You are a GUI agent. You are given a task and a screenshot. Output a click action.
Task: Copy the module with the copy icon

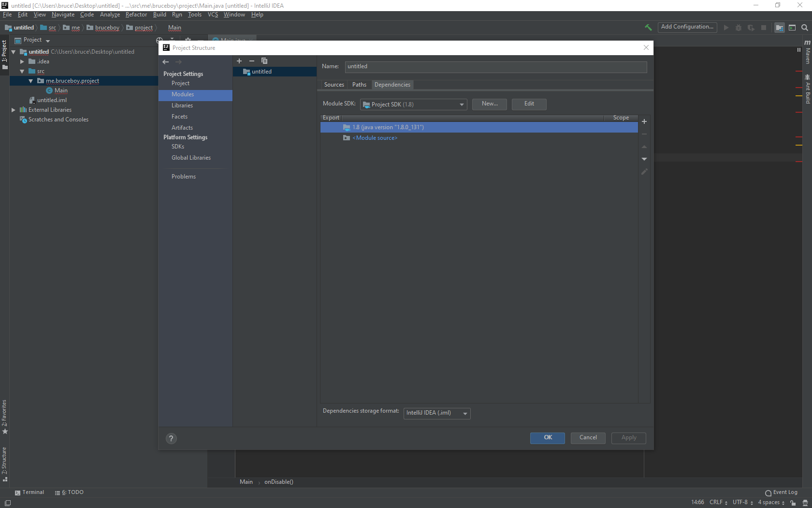tap(264, 61)
